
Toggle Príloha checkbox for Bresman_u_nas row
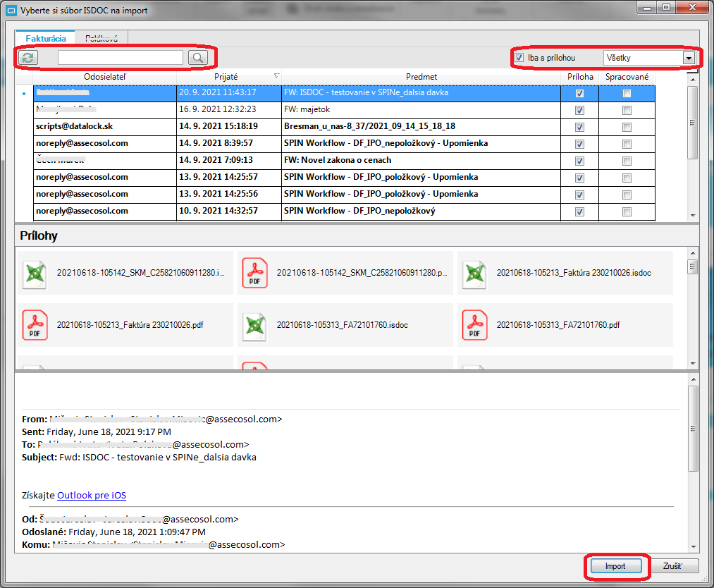click(x=579, y=127)
